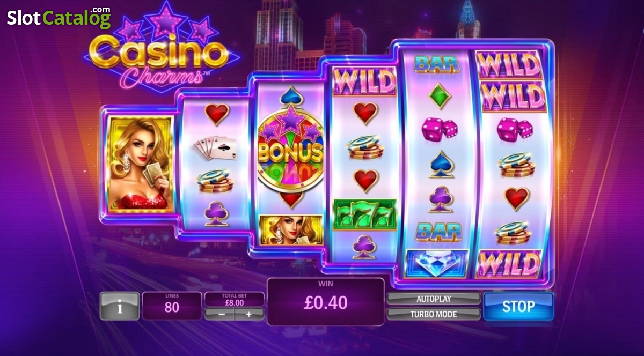Click the blue STOP button
Screen dimensions: 644x356
pos(518,306)
